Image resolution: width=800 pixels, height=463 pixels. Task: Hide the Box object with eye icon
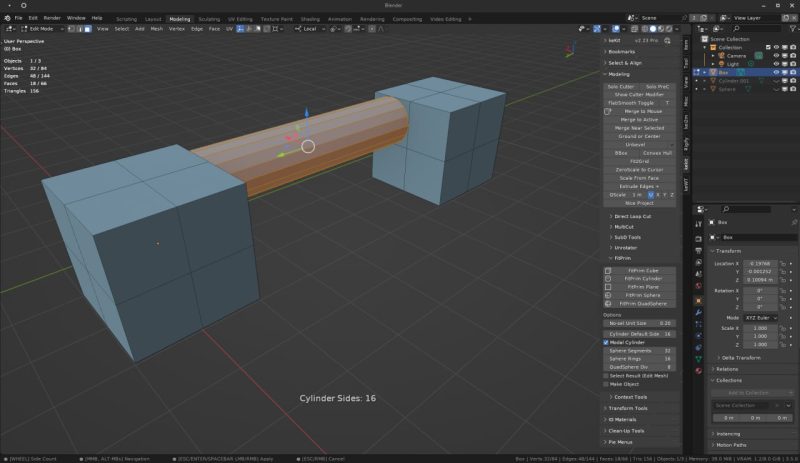pyautogui.click(x=777, y=72)
